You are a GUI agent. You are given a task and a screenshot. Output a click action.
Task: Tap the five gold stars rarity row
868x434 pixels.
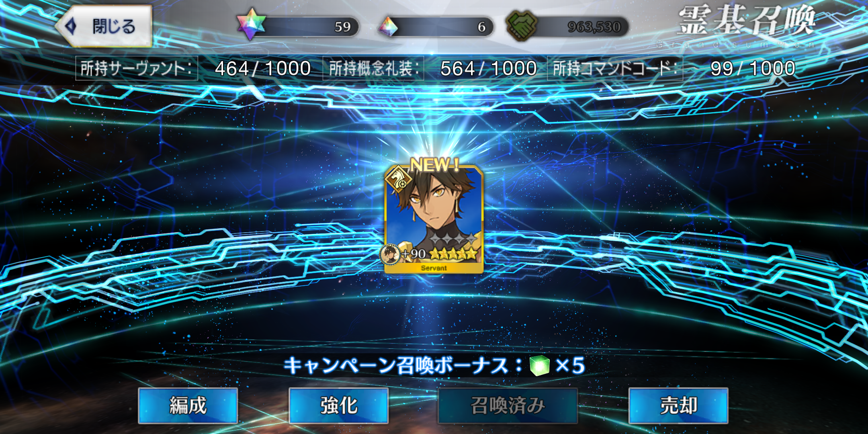click(x=453, y=254)
